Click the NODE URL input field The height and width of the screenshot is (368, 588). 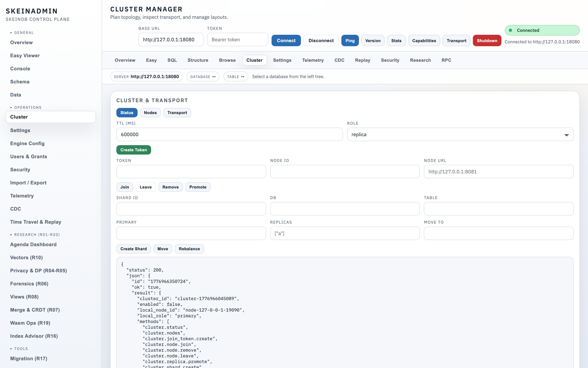point(499,172)
